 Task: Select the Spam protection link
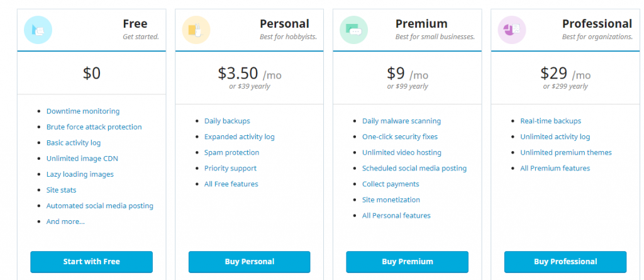231,152
